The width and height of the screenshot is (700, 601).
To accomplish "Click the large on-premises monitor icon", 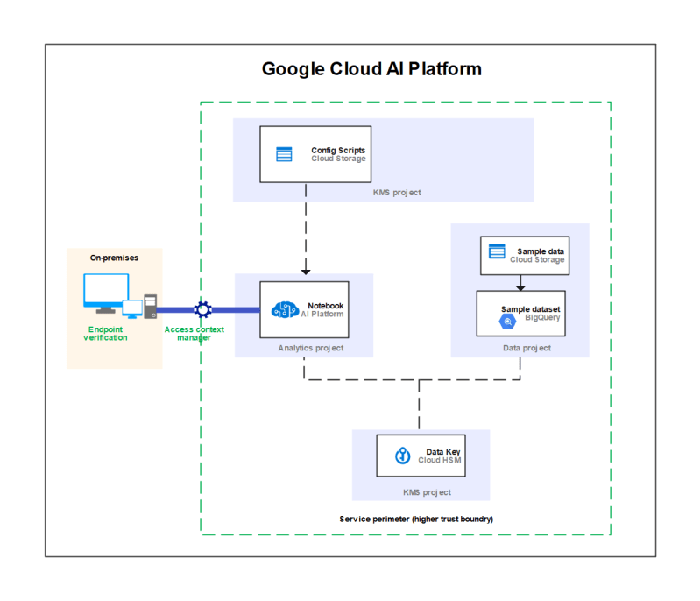I will click(x=106, y=293).
